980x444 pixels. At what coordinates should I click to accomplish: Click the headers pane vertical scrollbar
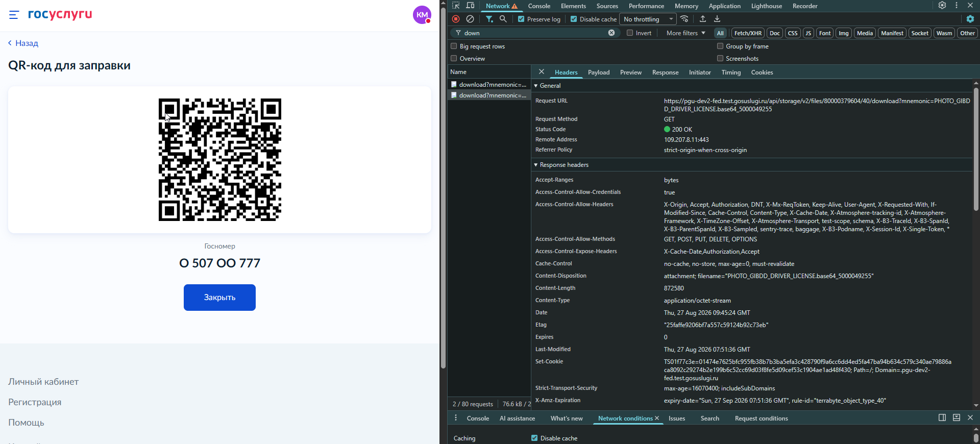[976, 149]
